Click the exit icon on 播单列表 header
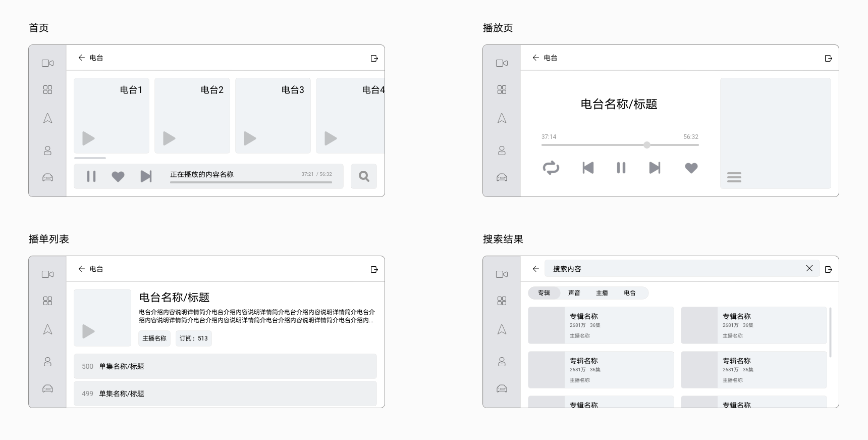The image size is (868, 440). (x=374, y=269)
